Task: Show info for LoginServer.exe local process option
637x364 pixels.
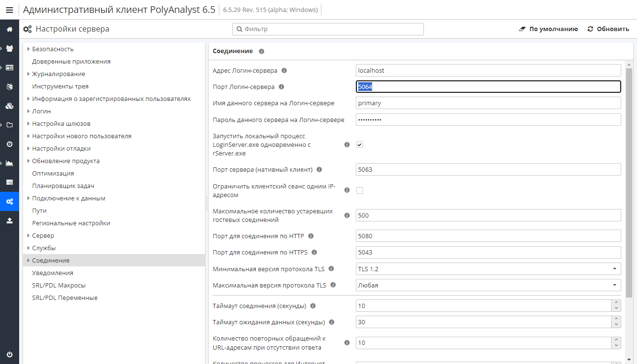Action: coord(347,144)
